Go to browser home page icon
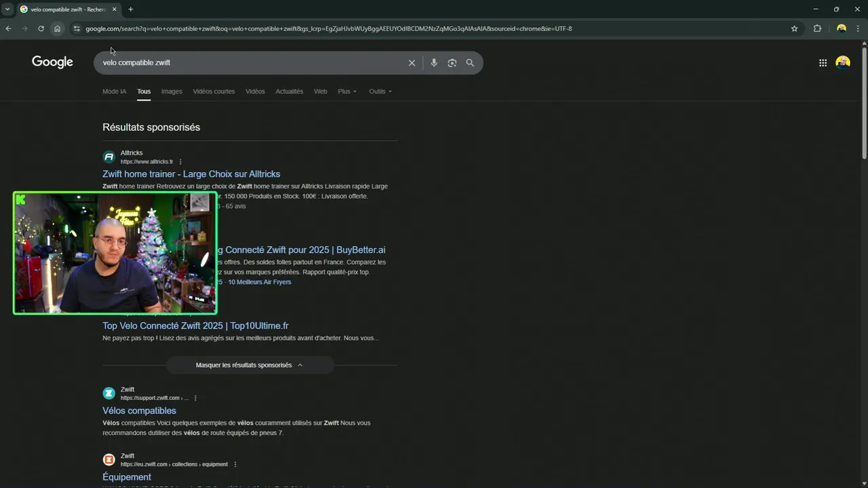The image size is (868, 488). click(57, 28)
